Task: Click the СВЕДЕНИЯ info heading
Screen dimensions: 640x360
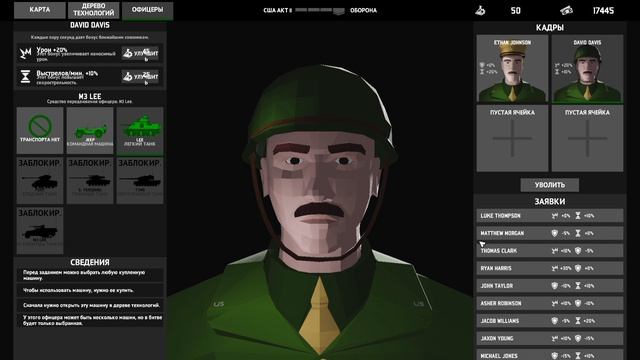Action: [x=90, y=262]
